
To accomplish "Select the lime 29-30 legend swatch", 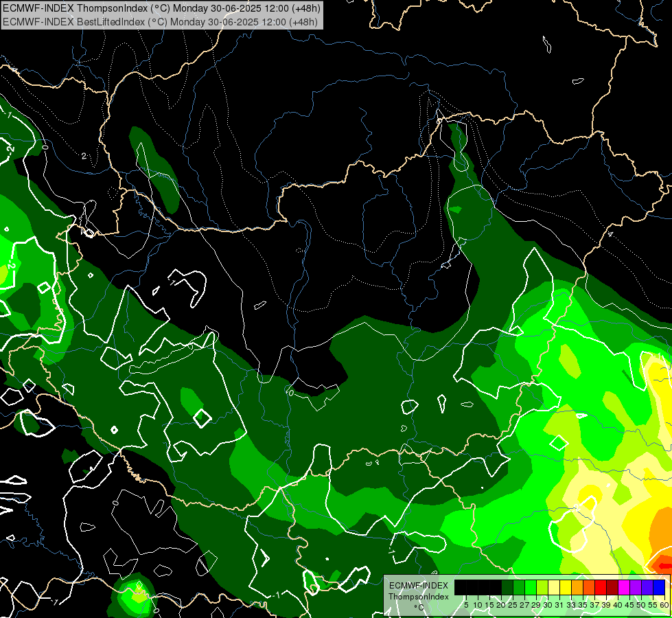I will point(542,587).
